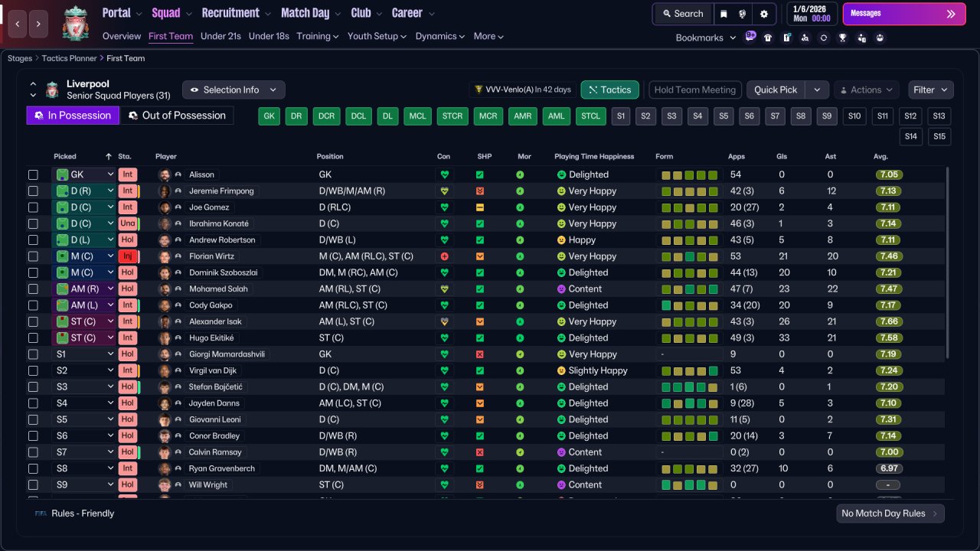The width and height of the screenshot is (980, 551).
Task: Select the checkbox for Joe Gomez
Action: [x=33, y=207]
